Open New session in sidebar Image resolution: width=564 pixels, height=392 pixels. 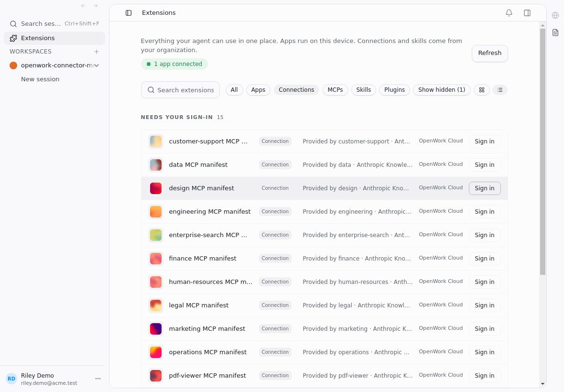[x=40, y=79]
